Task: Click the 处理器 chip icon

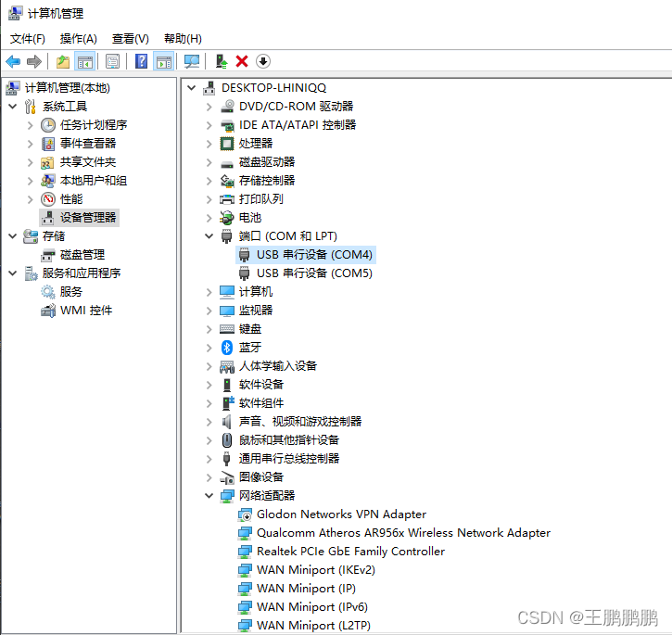Action: pos(227,144)
